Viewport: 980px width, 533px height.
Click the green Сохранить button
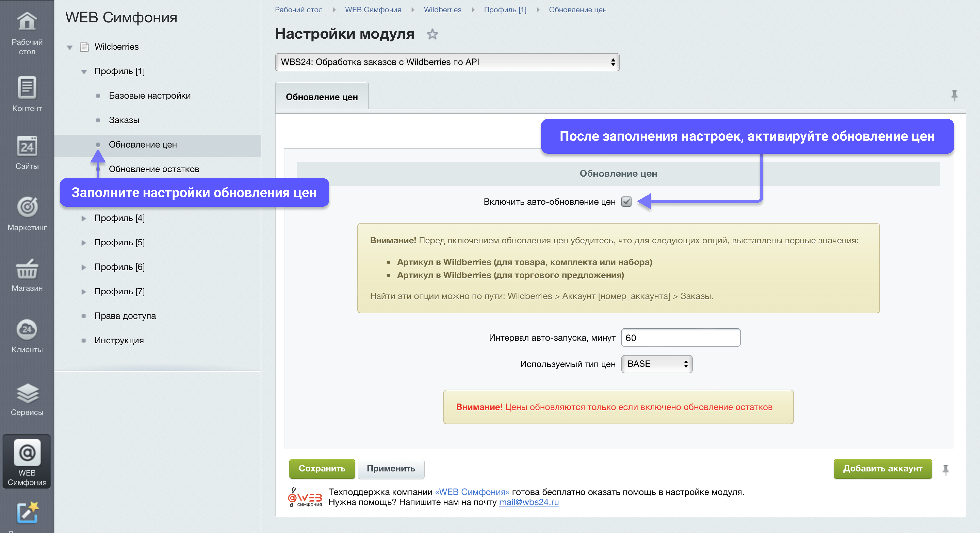click(322, 469)
